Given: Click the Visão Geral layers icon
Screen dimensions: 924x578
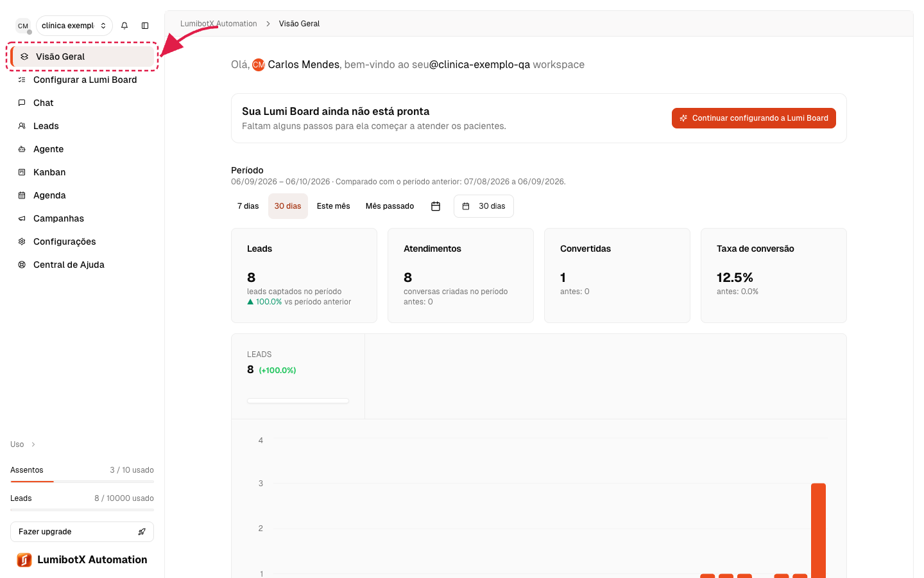Looking at the screenshot, I should click(24, 57).
